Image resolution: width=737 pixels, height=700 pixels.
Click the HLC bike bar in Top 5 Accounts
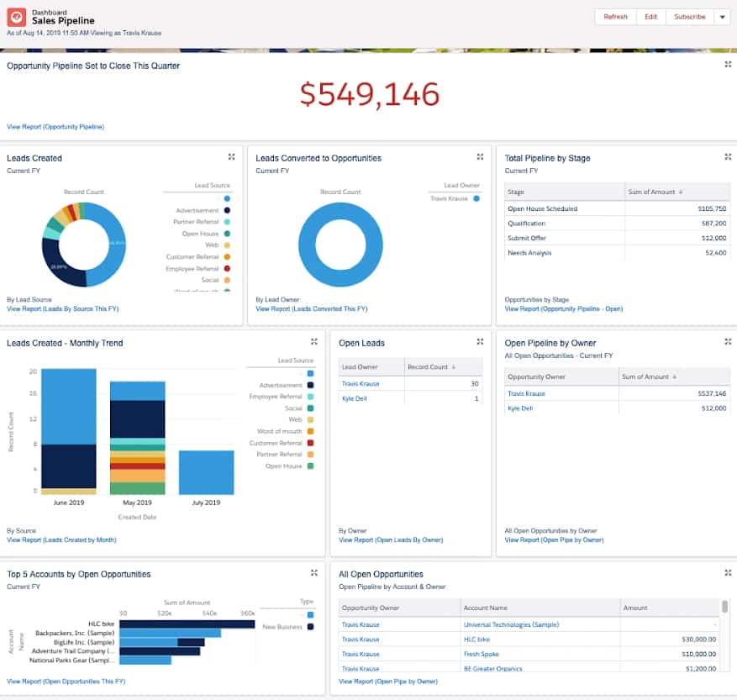point(187,624)
